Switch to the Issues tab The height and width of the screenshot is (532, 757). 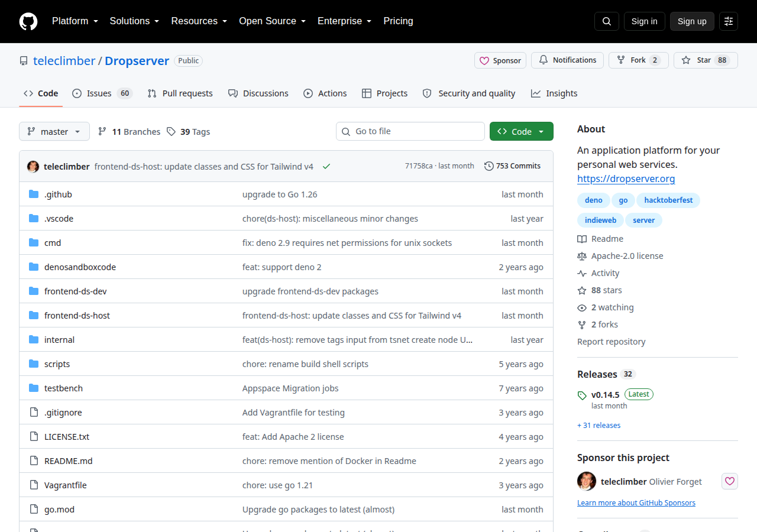(102, 93)
